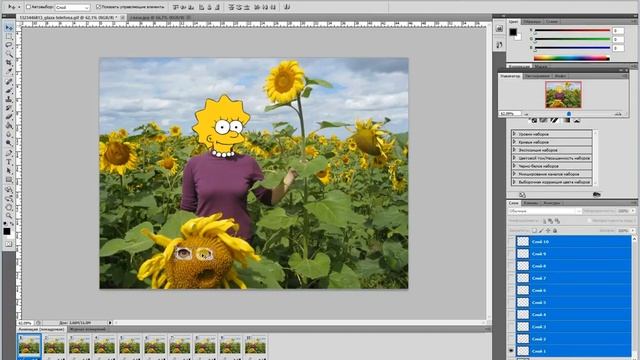Select the Hand tool
640x360 pixels.
(9, 207)
